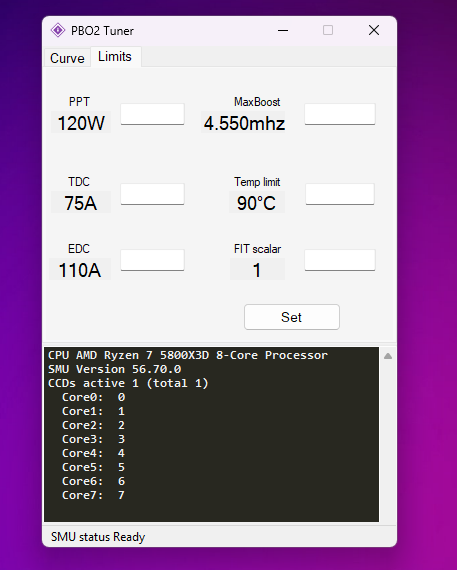Select the FIT scalar input box
Screen dimensions: 457x570
click(x=340, y=260)
